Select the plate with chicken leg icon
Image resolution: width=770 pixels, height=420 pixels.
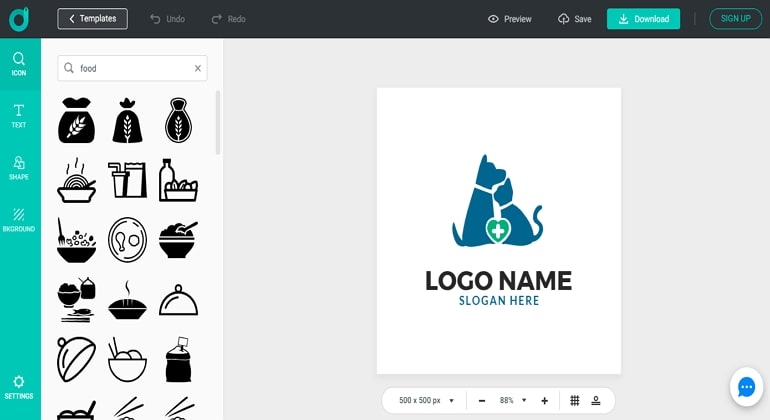(127, 240)
